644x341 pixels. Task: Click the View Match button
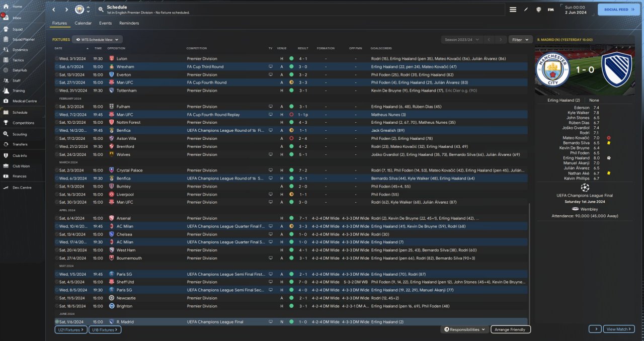coord(618,329)
